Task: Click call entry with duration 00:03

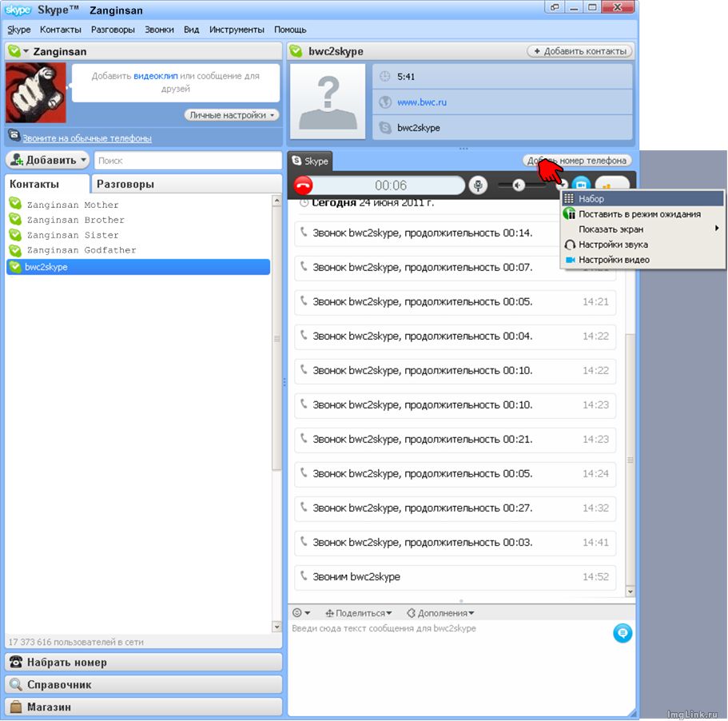Action: 455,542
